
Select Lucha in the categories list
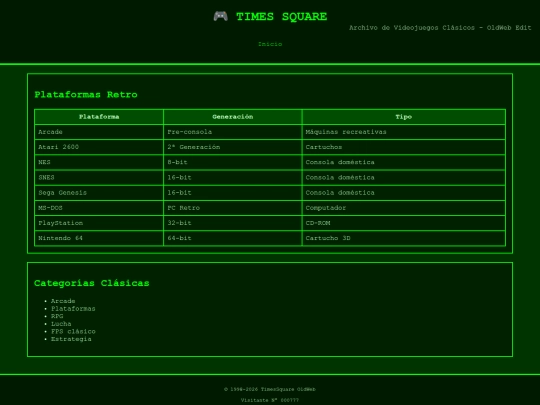coord(61,324)
